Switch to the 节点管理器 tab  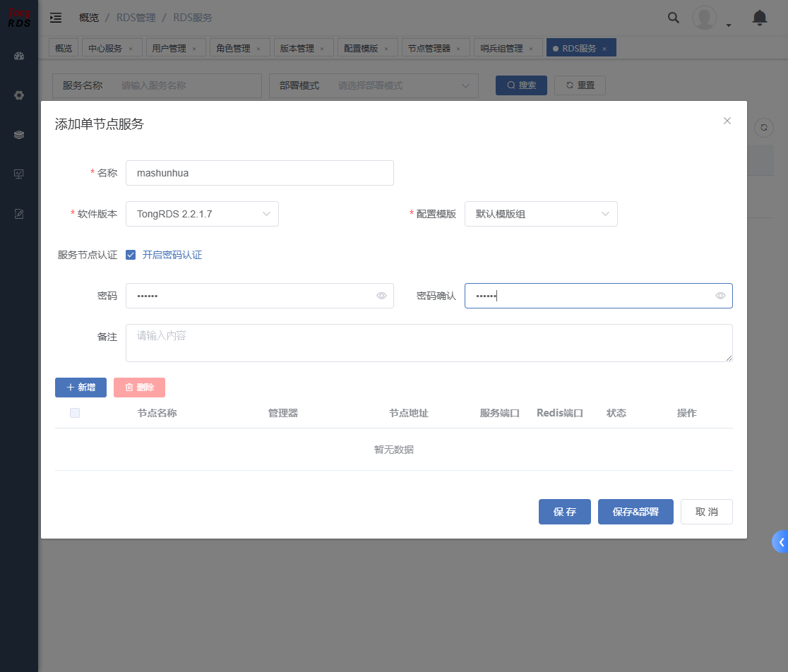pyautogui.click(x=429, y=48)
